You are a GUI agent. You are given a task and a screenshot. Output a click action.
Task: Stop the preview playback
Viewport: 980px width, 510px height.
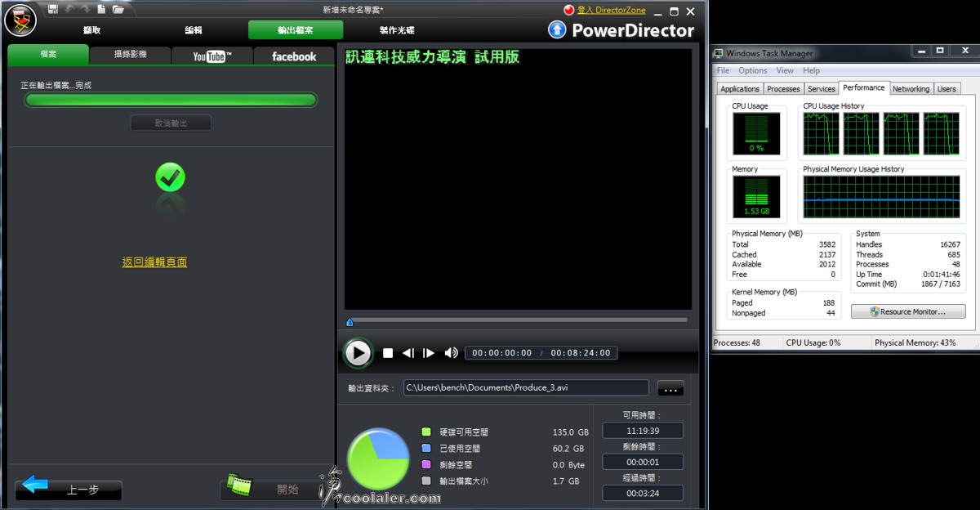pyautogui.click(x=388, y=353)
